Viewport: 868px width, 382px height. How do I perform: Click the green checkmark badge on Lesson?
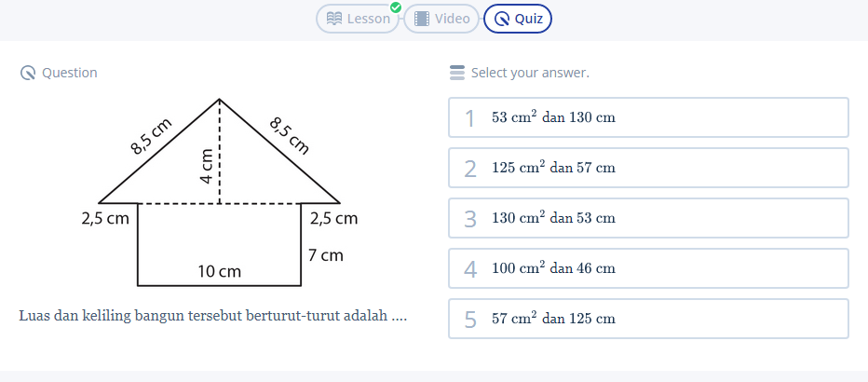tap(396, 7)
